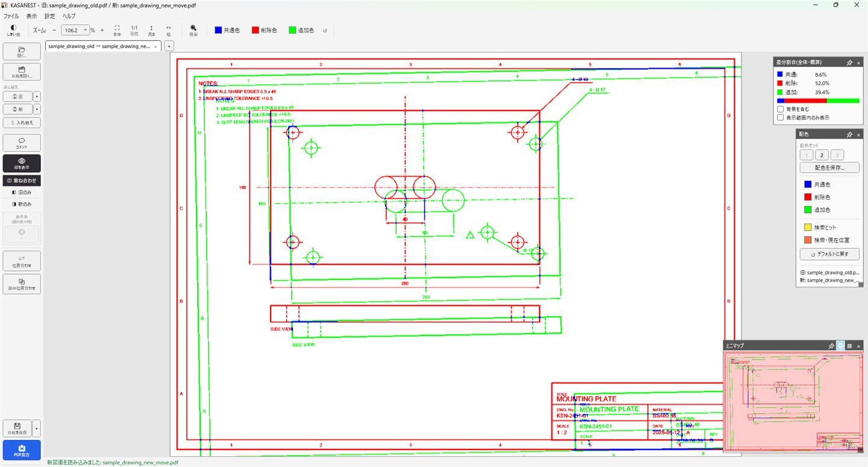The height and width of the screenshot is (467, 868).
Task: Zoom out with the minus button
Action: pyautogui.click(x=54, y=30)
